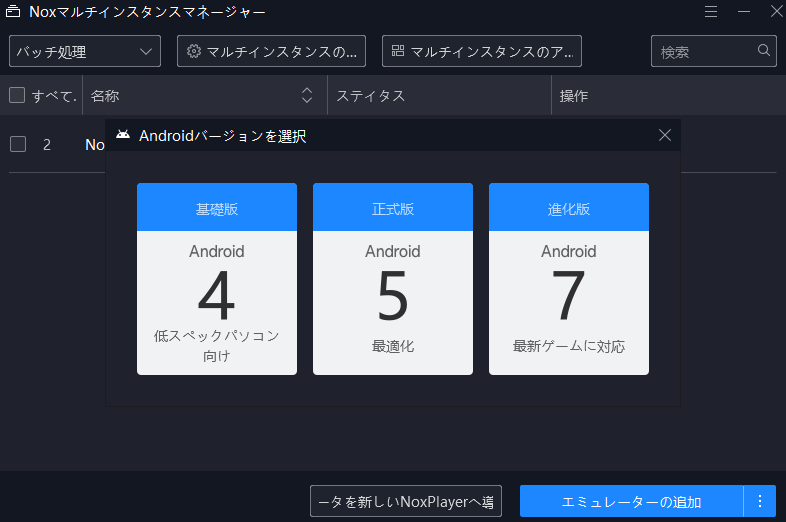
Task: Check the checkbox for instance row 2
Action: [x=18, y=144]
